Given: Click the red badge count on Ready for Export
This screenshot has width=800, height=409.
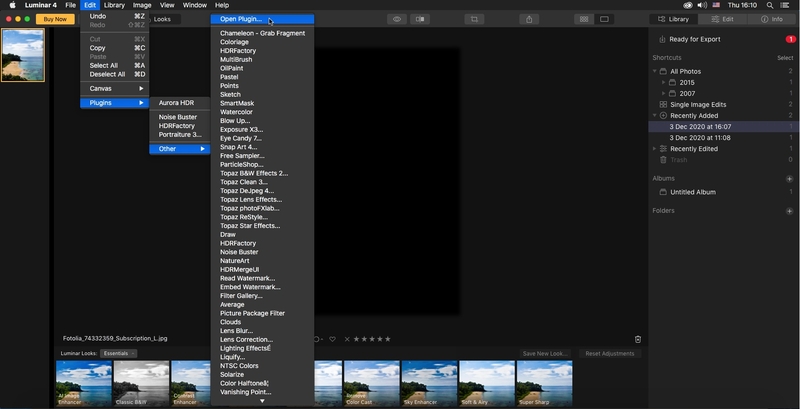Looking at the screenshot, I should (x=790, y=39).
